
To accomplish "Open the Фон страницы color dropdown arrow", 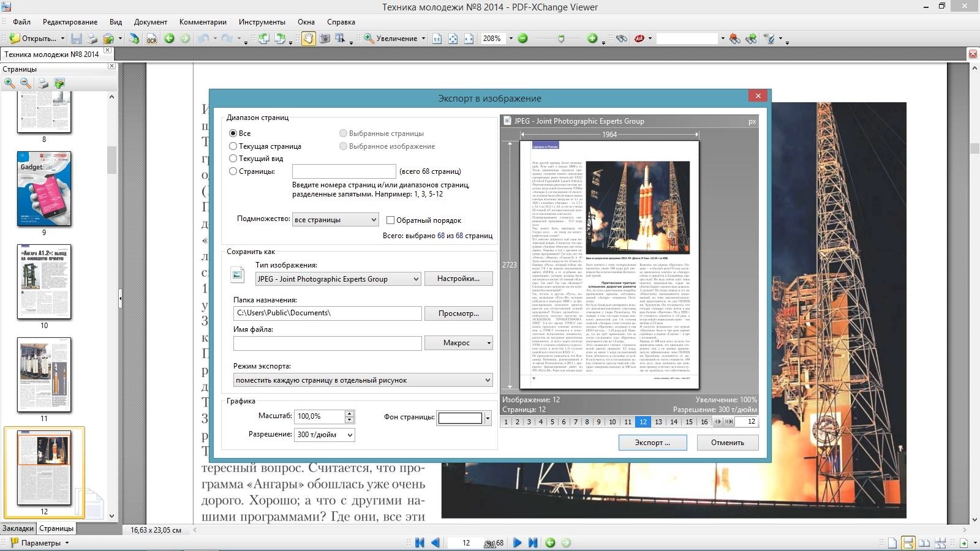I will [488, 418].
